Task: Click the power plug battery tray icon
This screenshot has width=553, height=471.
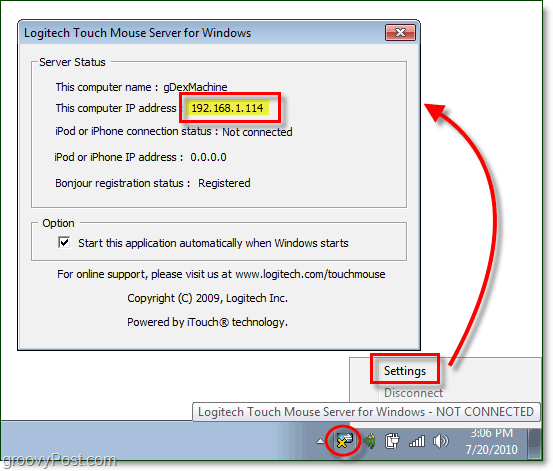Action: (392, 441)
